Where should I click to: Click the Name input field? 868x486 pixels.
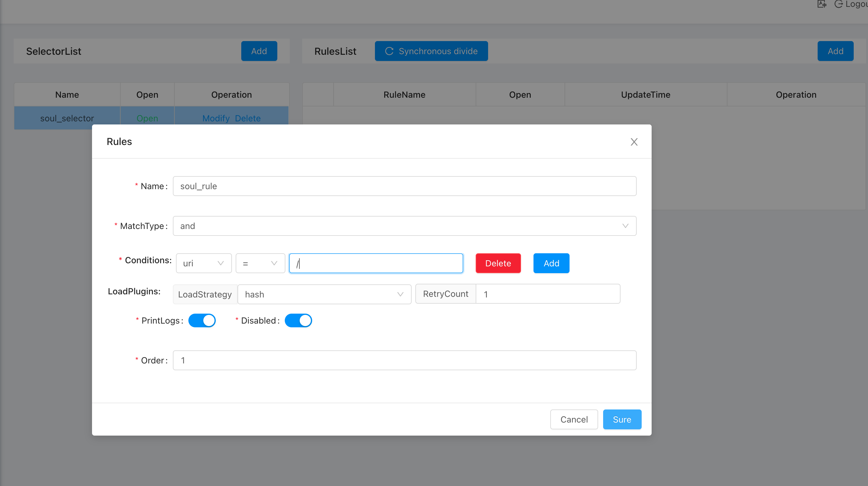(404, 186)
